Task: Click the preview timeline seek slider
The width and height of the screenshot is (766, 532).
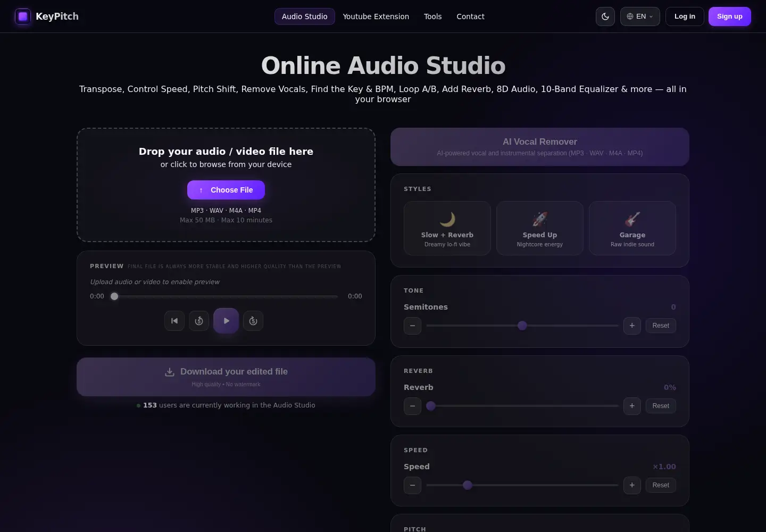Action: [x=226, y=296]
